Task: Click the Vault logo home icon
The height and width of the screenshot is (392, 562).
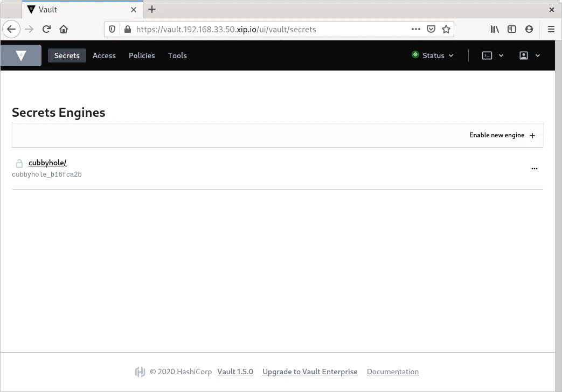Action: pyautogui.click(x=21, y=55)
